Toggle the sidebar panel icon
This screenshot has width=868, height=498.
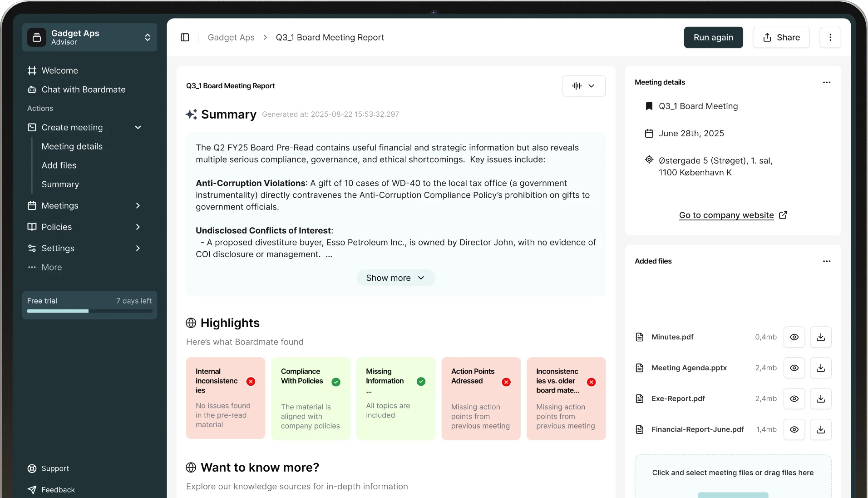[x=185, y=37]
